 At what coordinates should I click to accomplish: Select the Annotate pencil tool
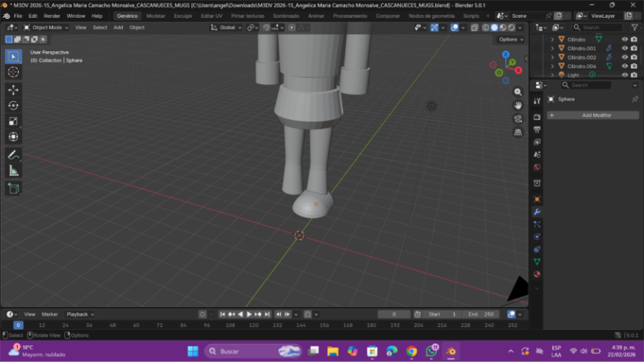click(13, 155)
